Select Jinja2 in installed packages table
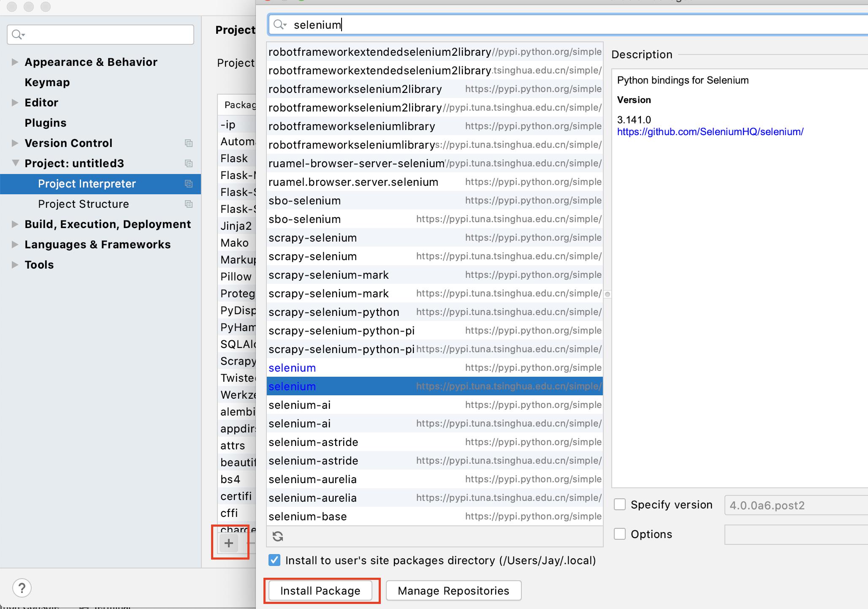 coord(237,226)
